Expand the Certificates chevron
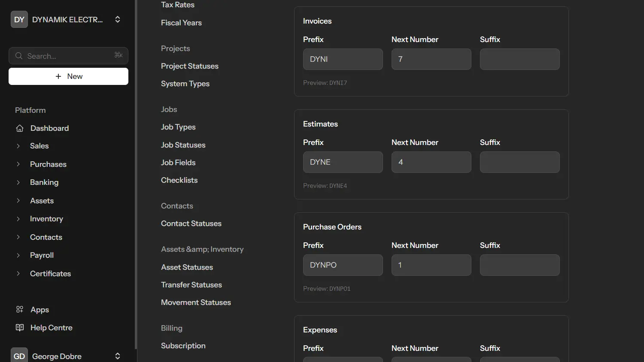Screen dimensions: 644x362 18,274
